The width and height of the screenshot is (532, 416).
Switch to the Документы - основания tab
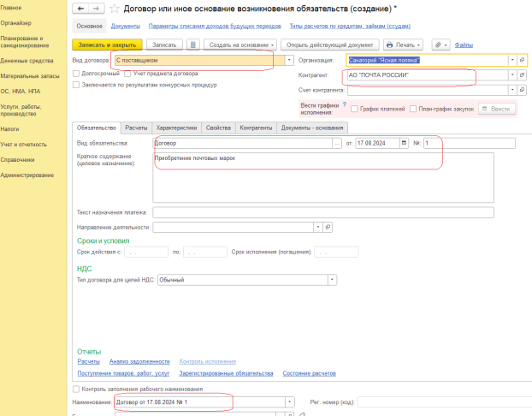tap(312, 128)
